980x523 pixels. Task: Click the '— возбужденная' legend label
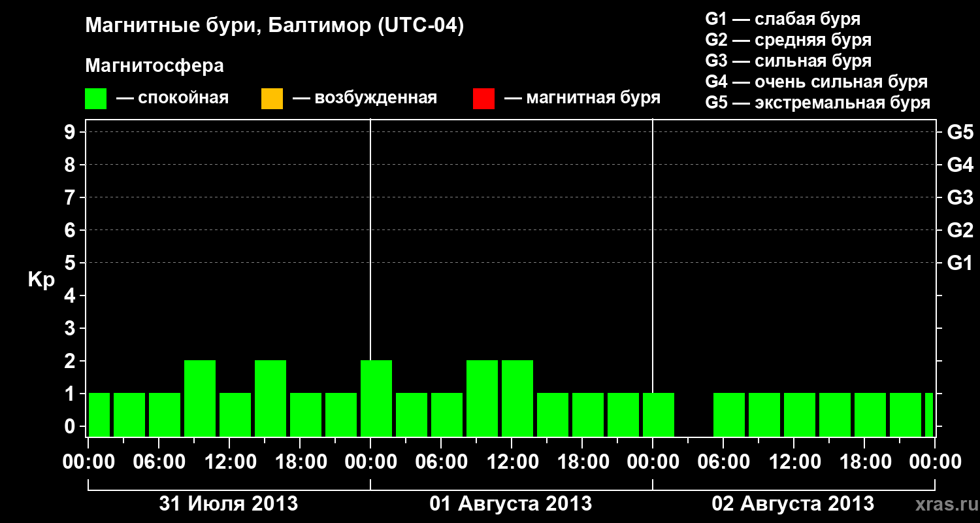[x=365, y=98]
